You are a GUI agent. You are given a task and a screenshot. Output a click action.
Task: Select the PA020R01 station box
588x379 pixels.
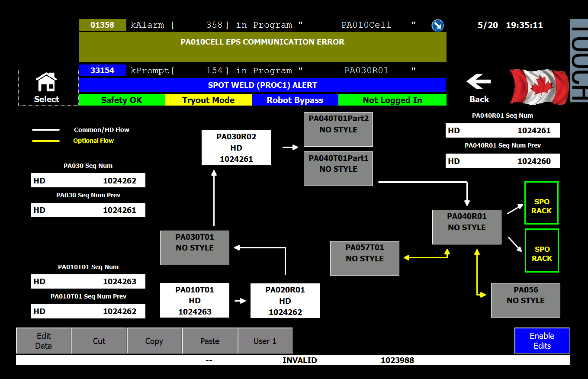[x=285, y=301]
